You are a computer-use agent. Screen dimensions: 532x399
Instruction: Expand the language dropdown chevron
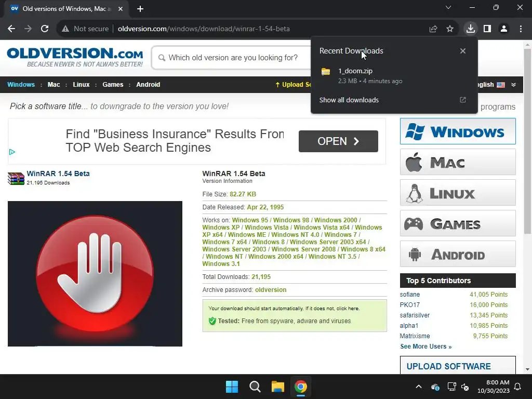point(513,85)
